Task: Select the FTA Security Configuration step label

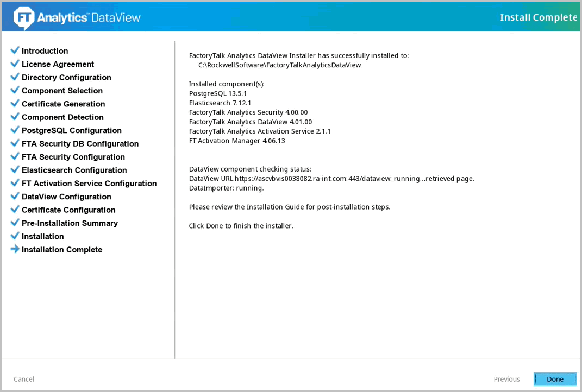Action: click(73, 157)
